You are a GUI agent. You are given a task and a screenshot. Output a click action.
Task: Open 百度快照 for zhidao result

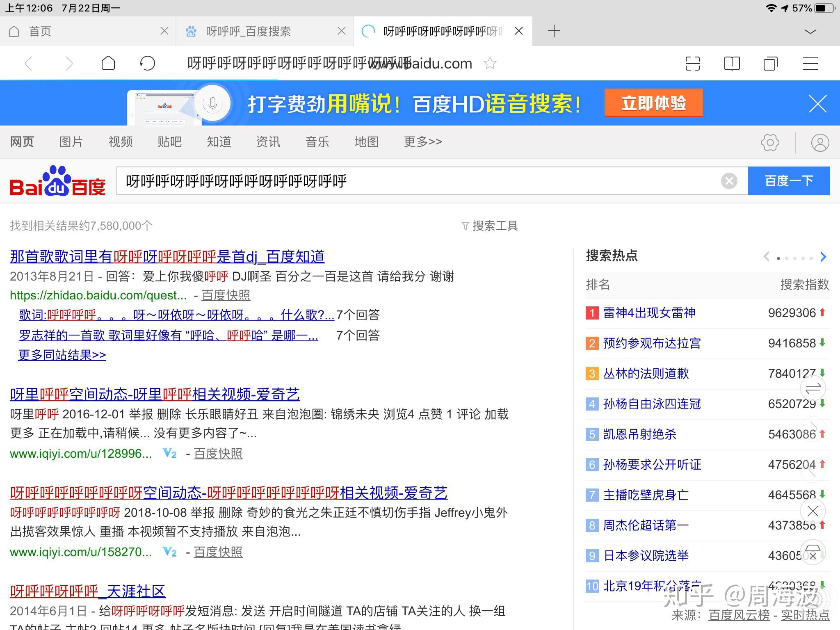226,295
